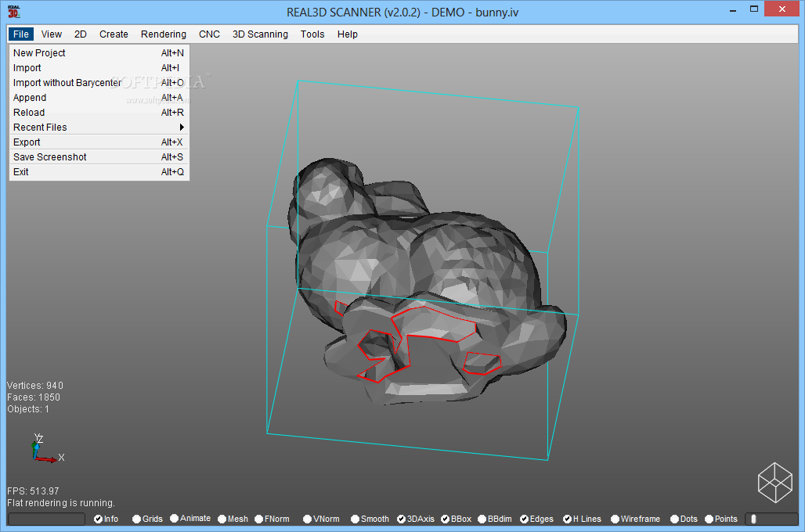The image size is (805, 532).
Task: Click the XYZ axis orientation gizmo
Action: [x=47, y=448]
